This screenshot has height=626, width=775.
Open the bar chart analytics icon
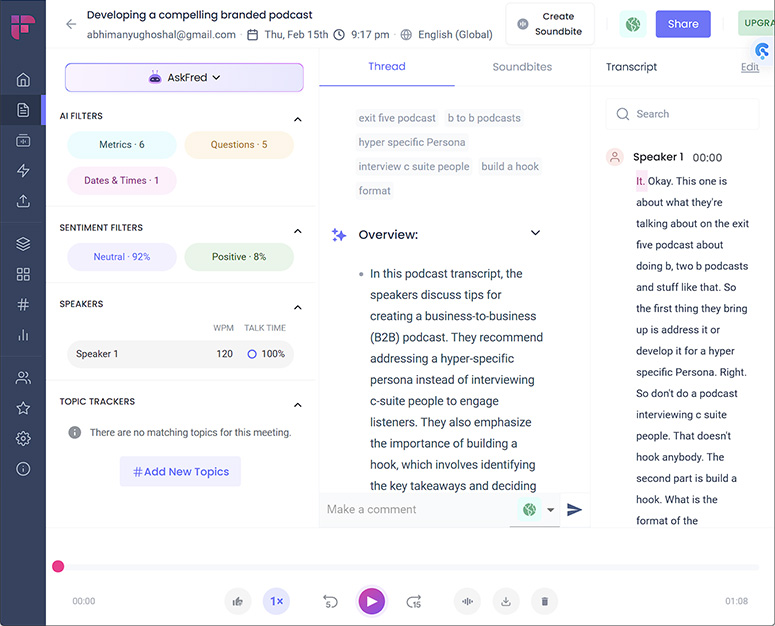23,335
